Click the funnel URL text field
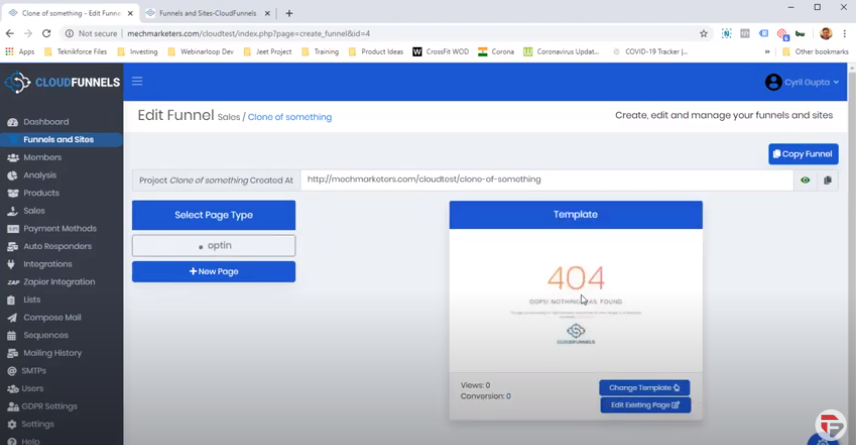The width and height of the screenshot is (856, 445). 546,180
